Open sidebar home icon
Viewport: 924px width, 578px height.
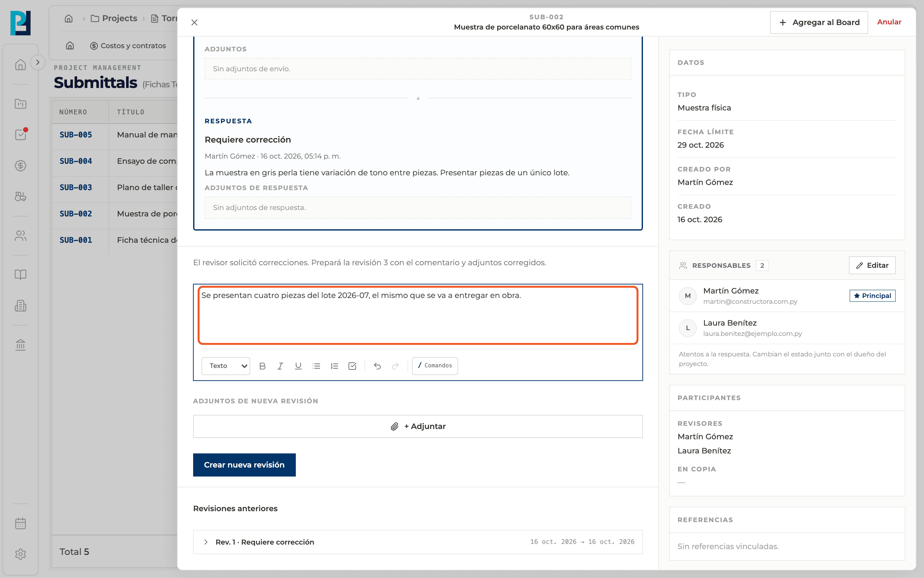[x=21, y=65]
